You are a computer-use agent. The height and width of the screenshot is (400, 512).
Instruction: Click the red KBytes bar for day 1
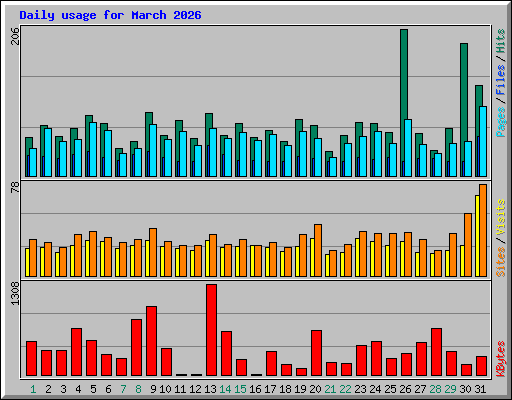click(31, 358)
